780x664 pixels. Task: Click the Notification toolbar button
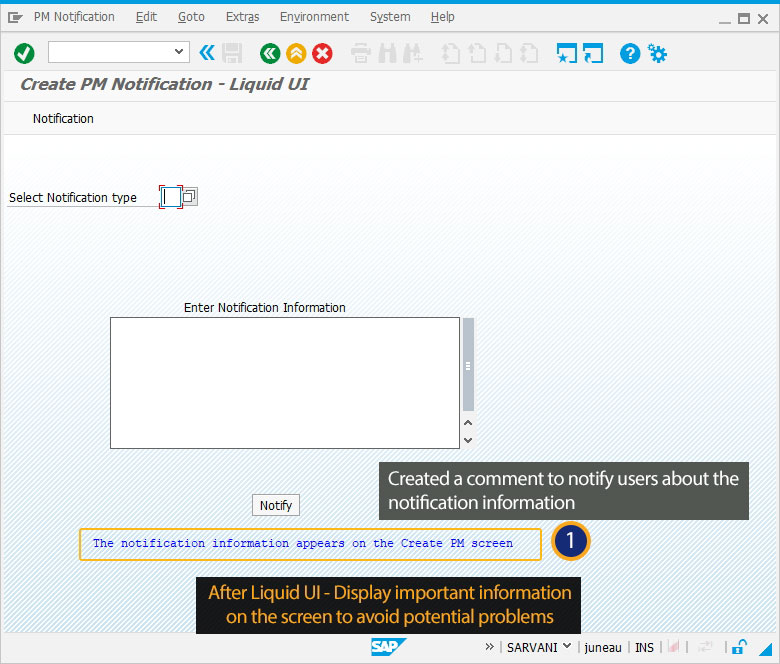click(63, 118)
